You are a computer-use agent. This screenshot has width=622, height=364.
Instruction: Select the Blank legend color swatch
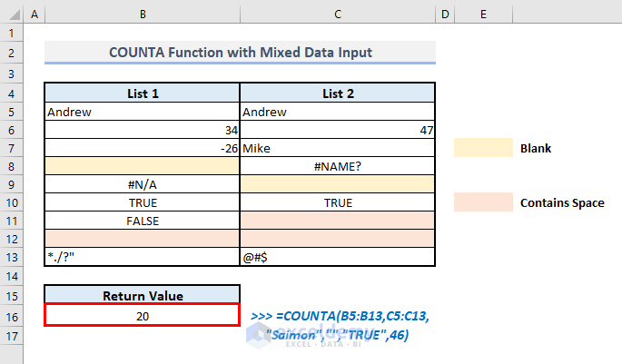pos(482,147)
